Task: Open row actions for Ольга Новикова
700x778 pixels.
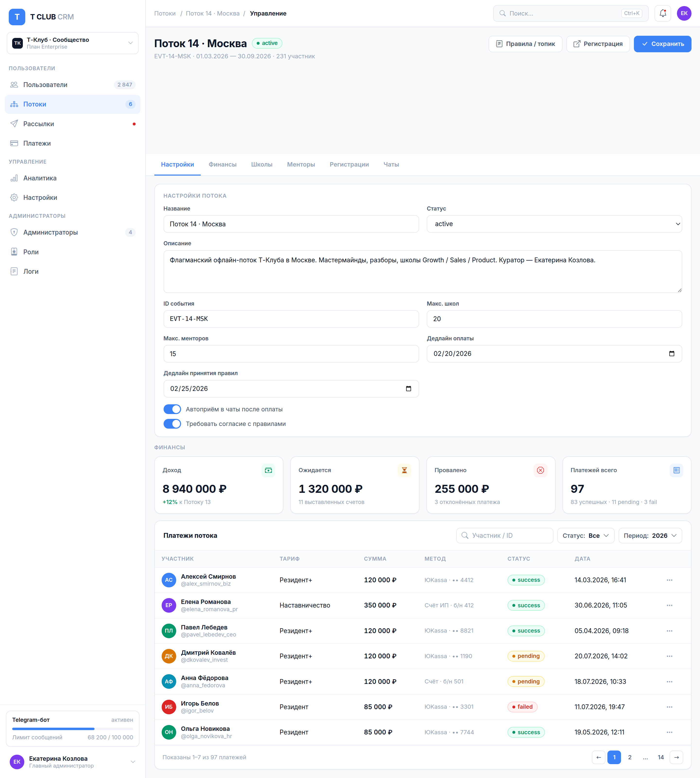Action: point(670,732)
